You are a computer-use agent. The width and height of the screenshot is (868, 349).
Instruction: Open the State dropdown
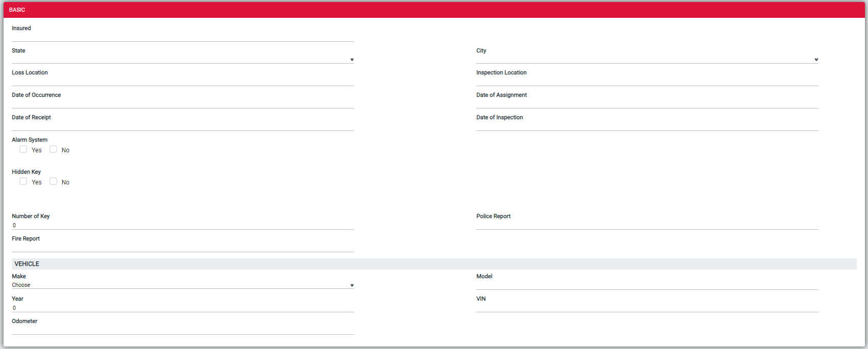click(x=183, y=59)
